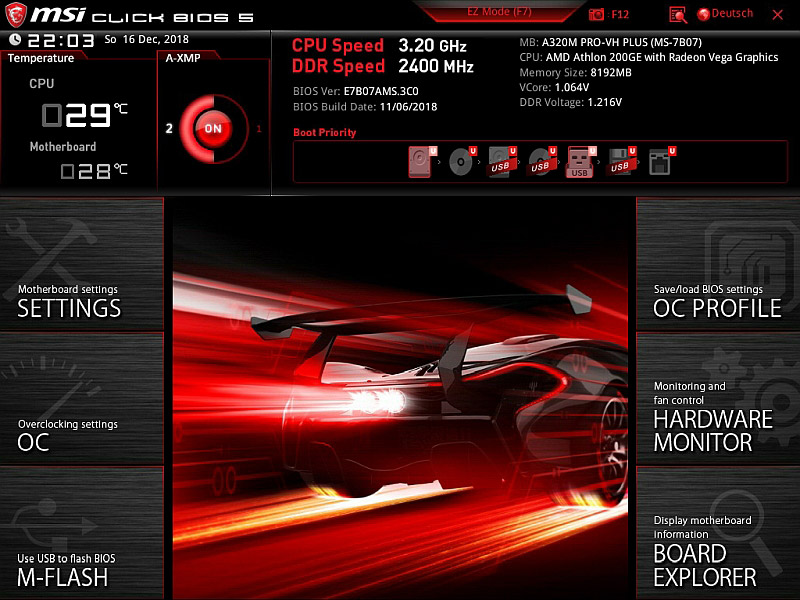The image size is (800, 600).
Task: Click CPU: AMD Athlon 200GE text
Action: [648, 57]
